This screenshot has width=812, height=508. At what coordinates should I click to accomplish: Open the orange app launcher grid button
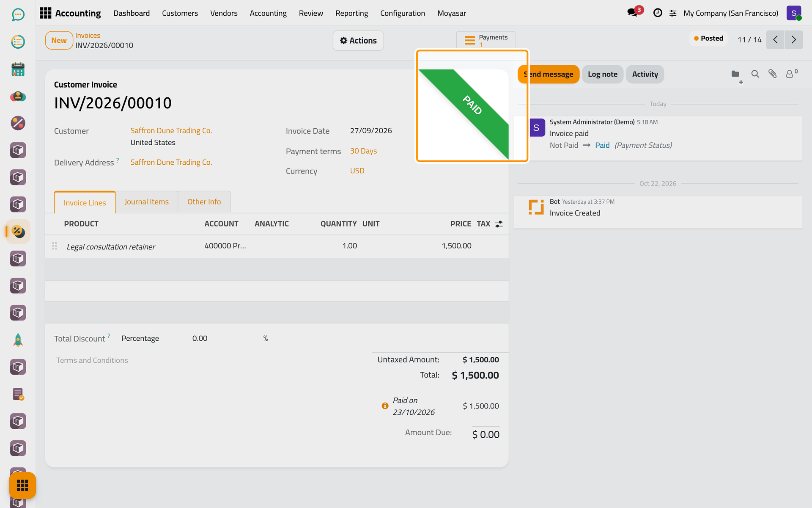click(22, 485)
